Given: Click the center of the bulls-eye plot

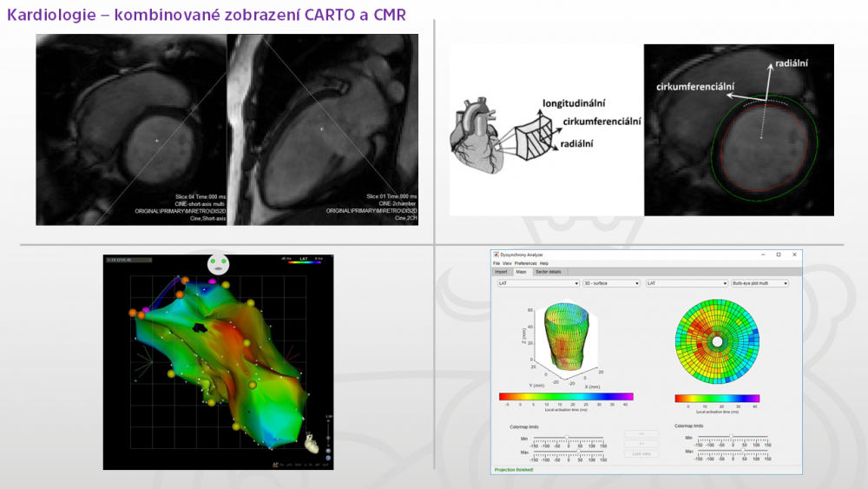Looking at the screenshot, I should pos(717,342).
